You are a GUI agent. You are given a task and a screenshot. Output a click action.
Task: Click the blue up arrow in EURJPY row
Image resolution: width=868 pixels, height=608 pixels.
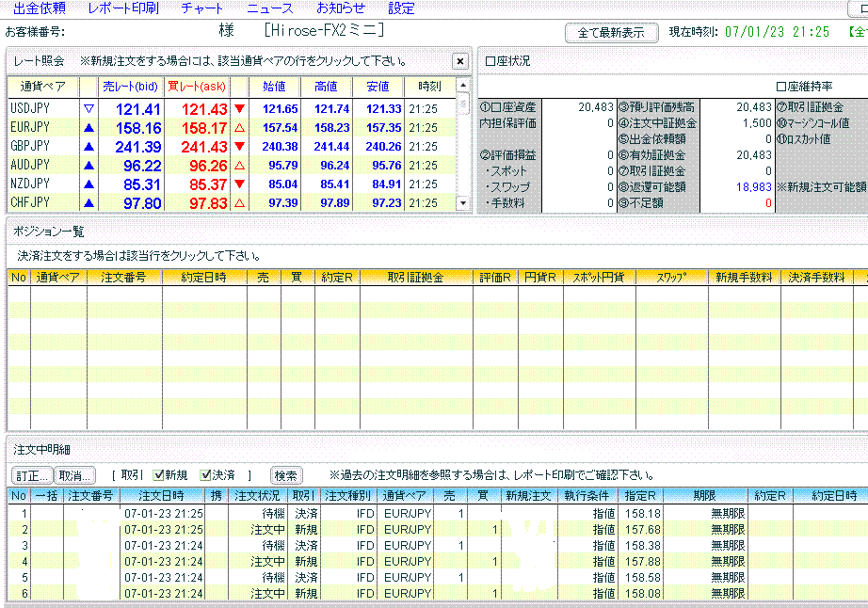pyautogui.click(x=88, y=128)
